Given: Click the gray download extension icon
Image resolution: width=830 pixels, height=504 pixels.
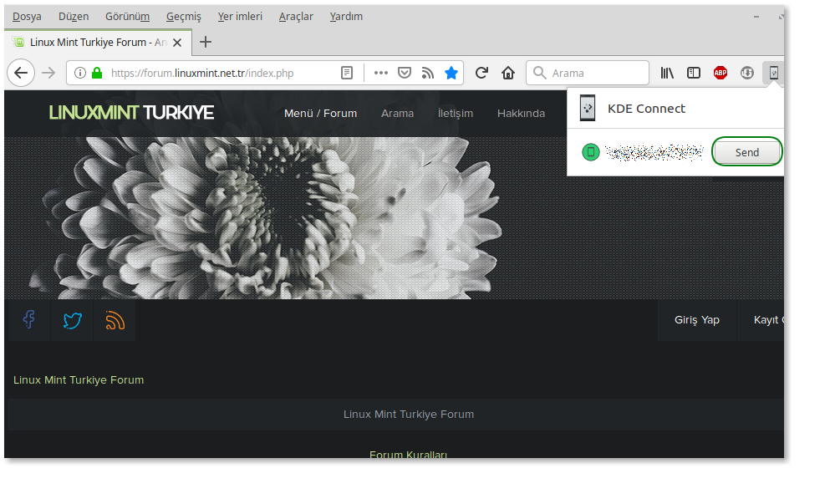Looking at the screenshot, I should click(x=747, y=73).
